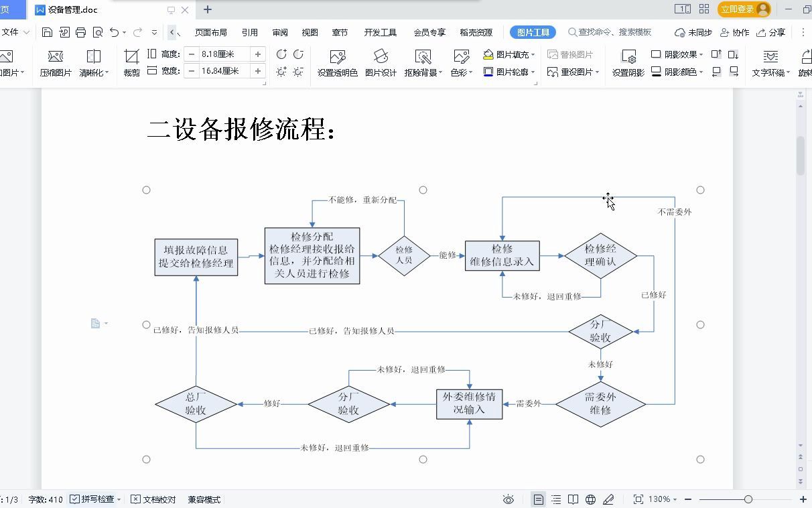Click the Redo arrow icon
This screenshot has height=508, width=812.
pyautogui.click(x=138, y=32)
